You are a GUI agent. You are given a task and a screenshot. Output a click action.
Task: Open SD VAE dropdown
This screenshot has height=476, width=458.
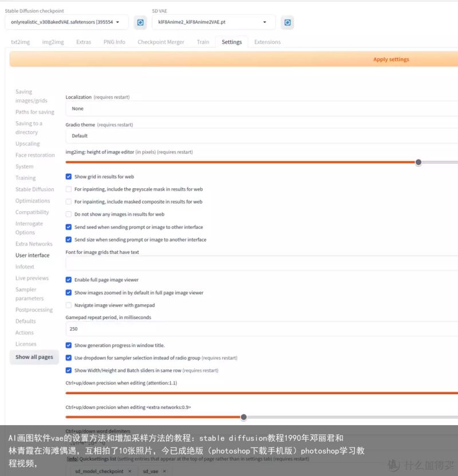click(x=214, y=22)
